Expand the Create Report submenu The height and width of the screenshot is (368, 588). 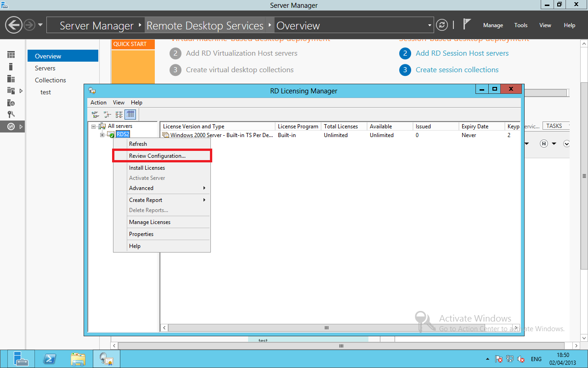coord(167,200)
